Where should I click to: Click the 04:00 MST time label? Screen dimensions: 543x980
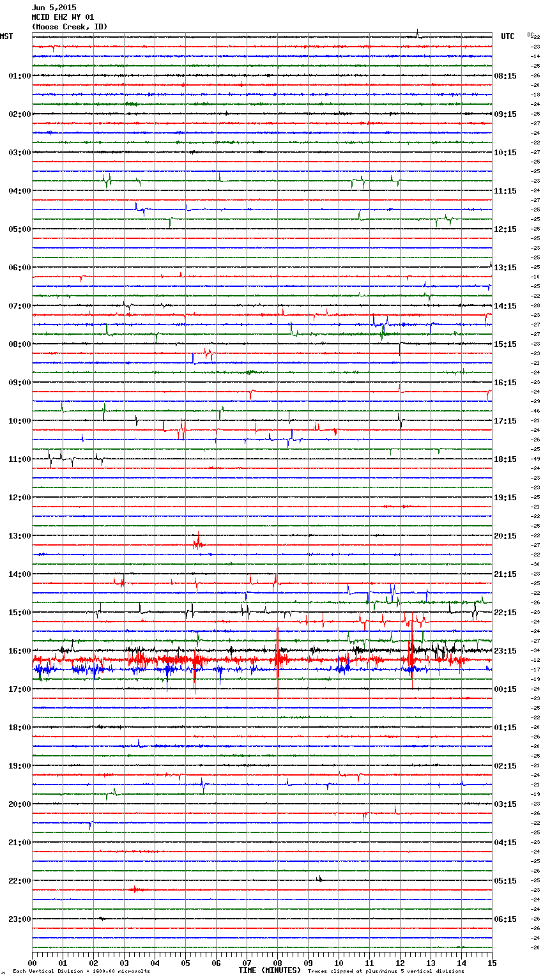[20, 191]
